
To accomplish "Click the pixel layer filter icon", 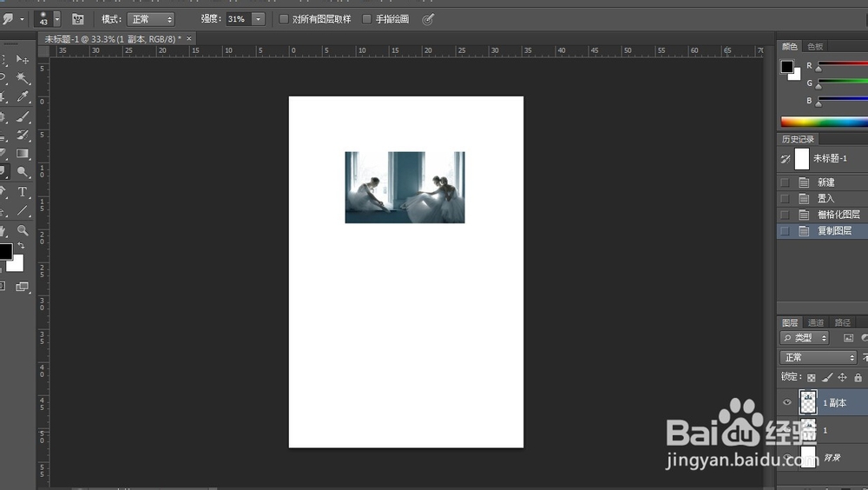I will pos(848,338).
